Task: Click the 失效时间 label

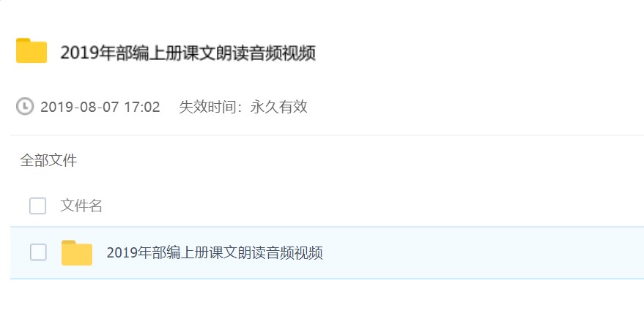Action: coord(207,107)
